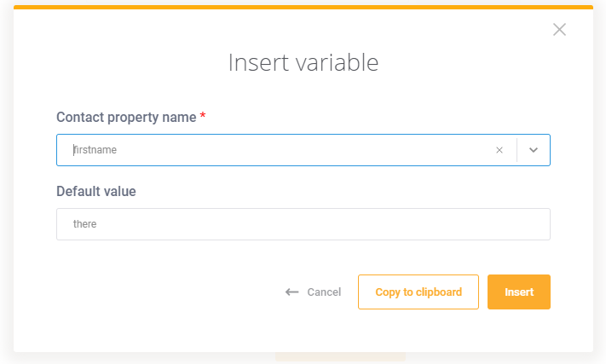
Task: Click the Contact property name label
Action: [126, 117]
